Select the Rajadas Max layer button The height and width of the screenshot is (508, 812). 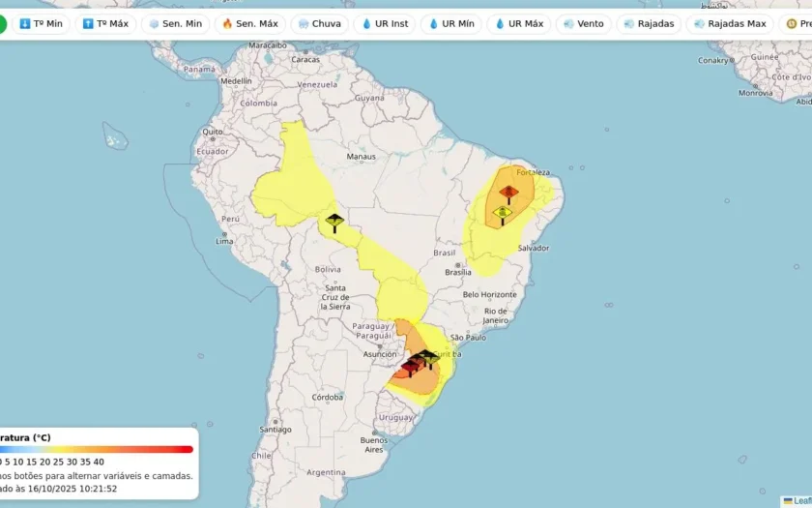click(x=730, y=24)
